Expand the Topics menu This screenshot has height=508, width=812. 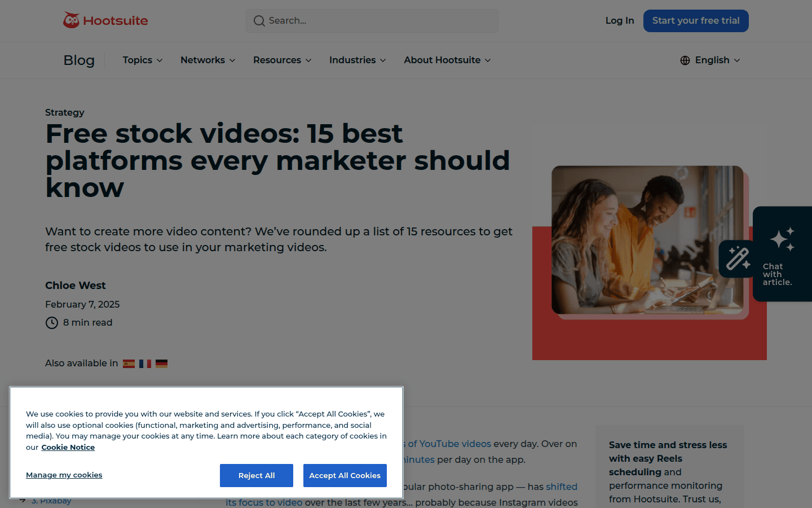[143, 60]
